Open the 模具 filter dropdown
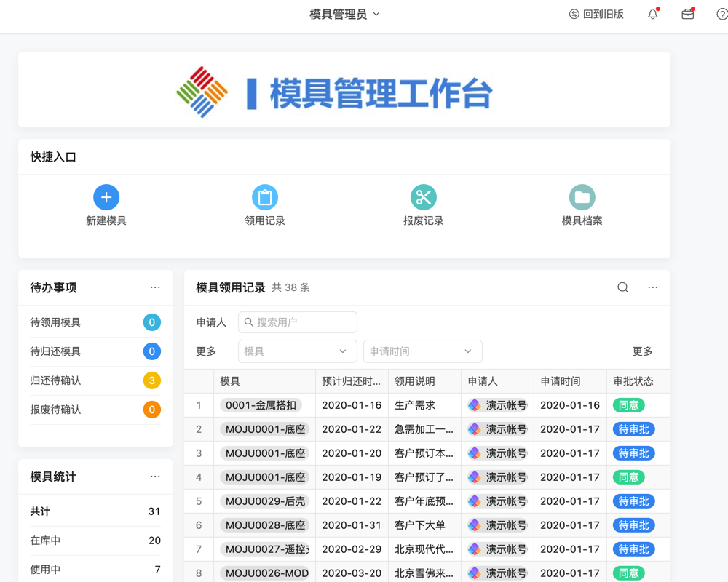 (297, 351)
